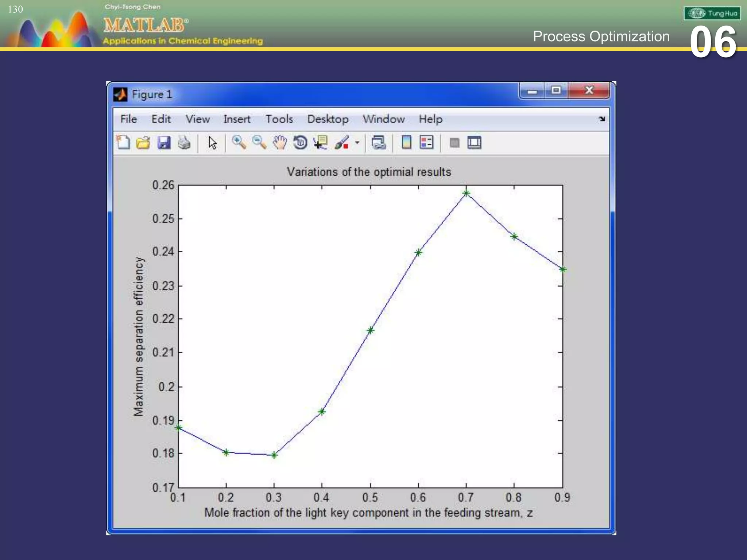Click the 'Process Optimization' heading text
Screen dimensions: 747x560
pyautogui.click(x=601, y=36)
